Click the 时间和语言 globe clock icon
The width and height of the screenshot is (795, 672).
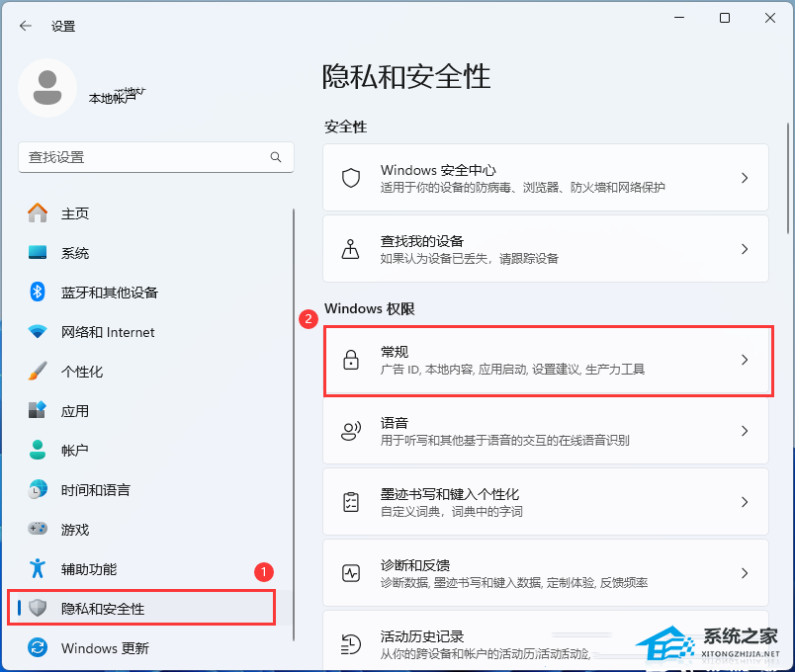pos(38,489)
